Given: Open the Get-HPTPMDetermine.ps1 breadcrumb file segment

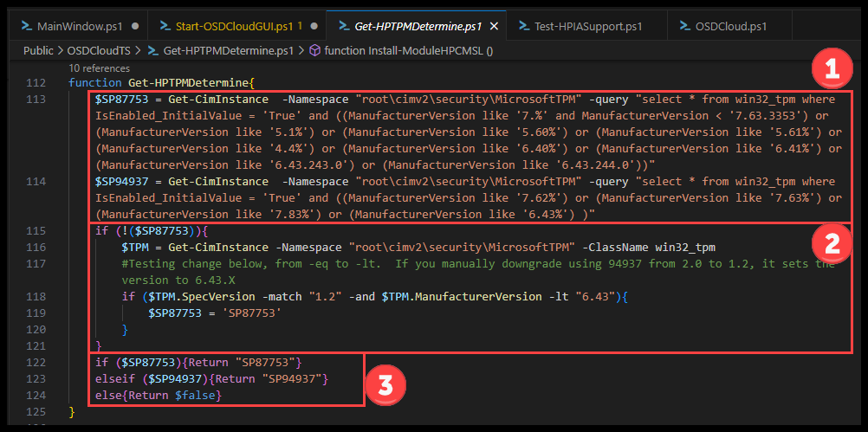Looking at the screenshot, I should 228,50.
